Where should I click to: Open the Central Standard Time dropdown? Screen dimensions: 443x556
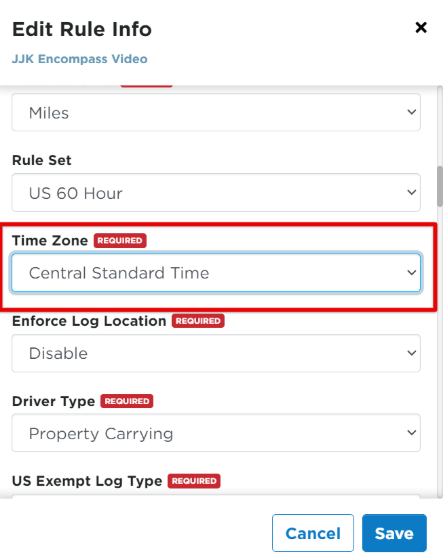(216, 273)
